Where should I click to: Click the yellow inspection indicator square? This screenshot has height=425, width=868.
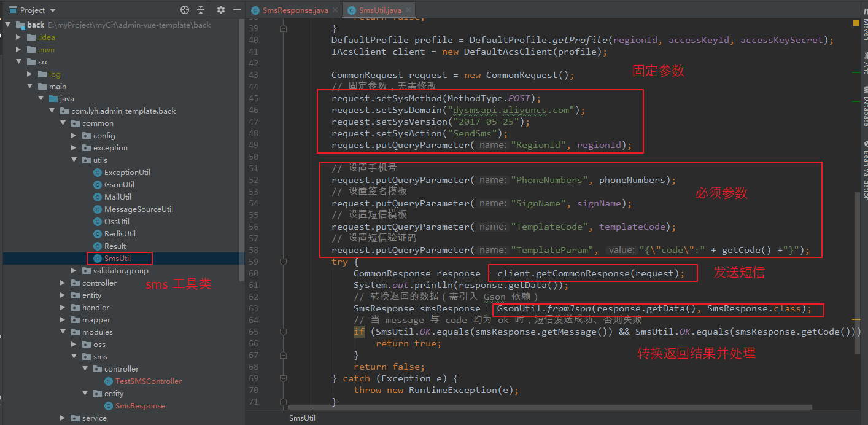coord(856,21)
